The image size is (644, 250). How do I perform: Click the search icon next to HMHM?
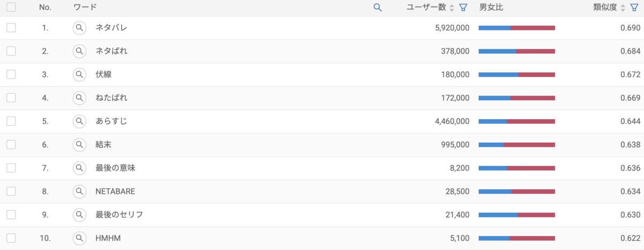click(x=79, y=238)
